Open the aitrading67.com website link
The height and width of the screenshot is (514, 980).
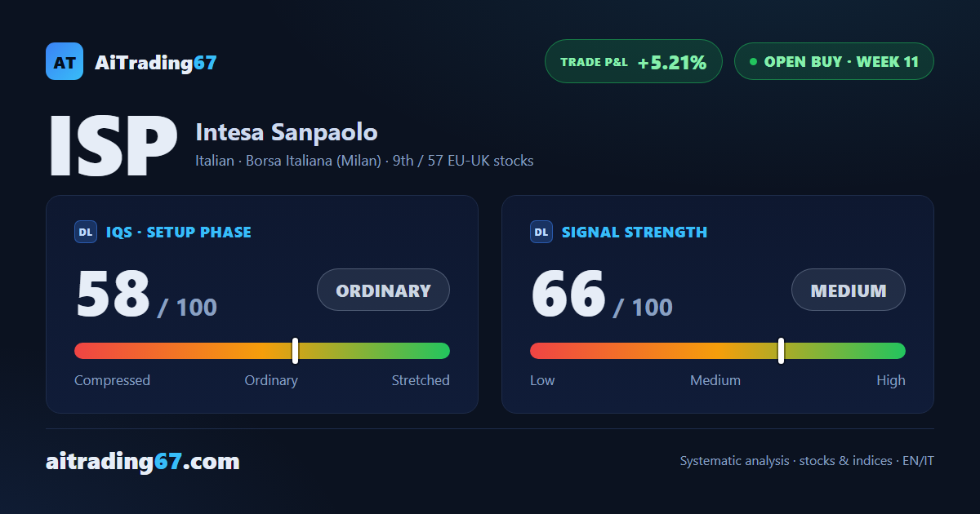143,462
